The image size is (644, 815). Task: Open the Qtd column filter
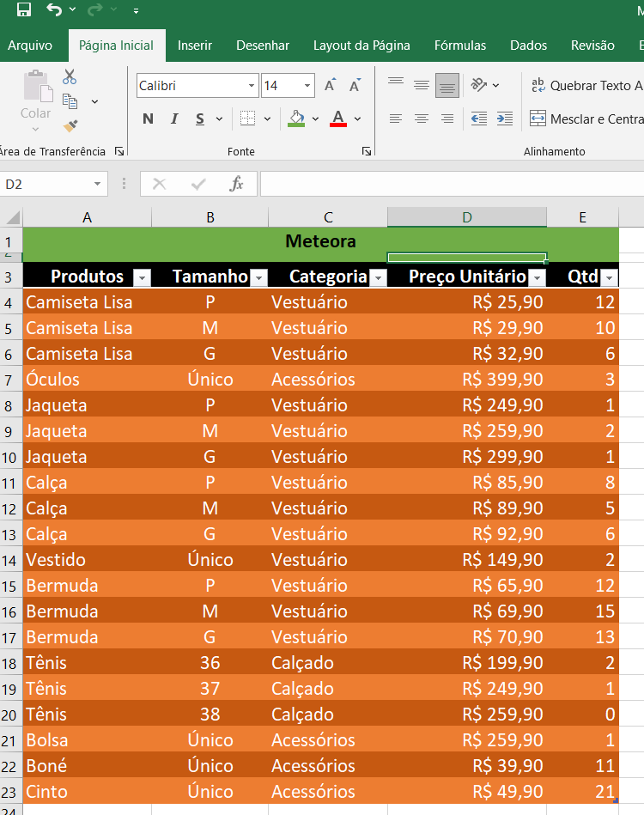point(609,278)
